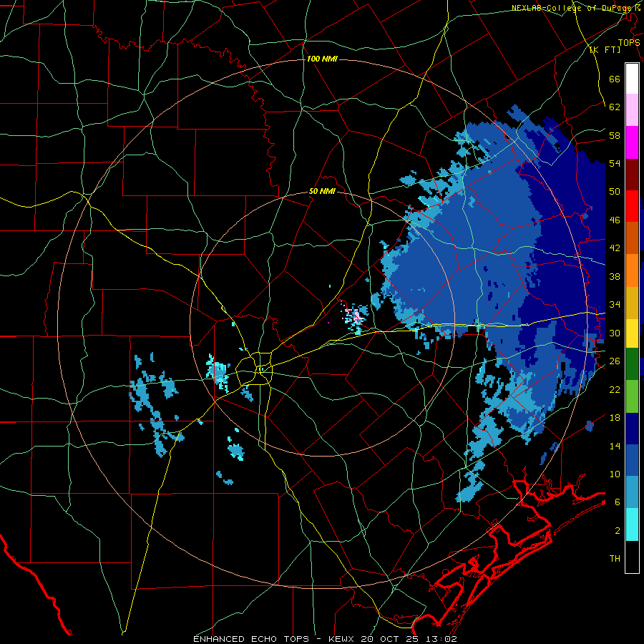
Task: Click the white swatch atop the legend
Action: tap(632, 79)
